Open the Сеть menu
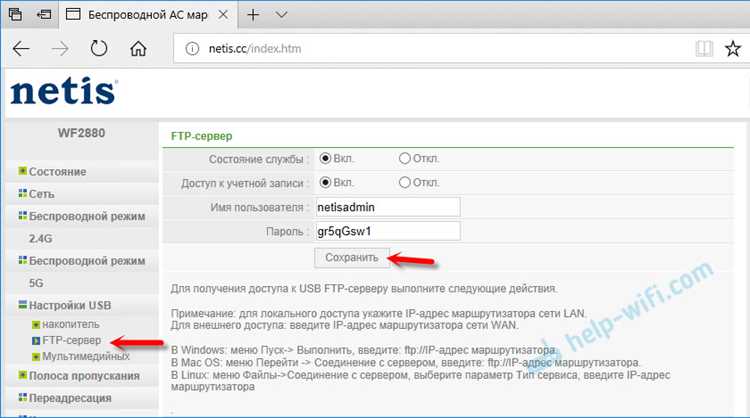Viewport: 750px width, 418px height. pyautogui.click(x=42, y=194)
